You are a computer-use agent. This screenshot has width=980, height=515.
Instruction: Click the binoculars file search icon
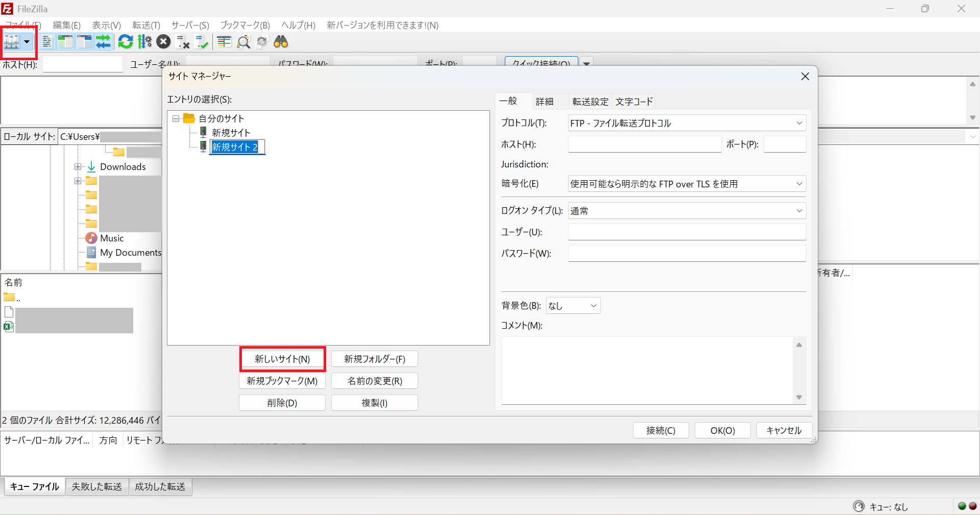[x=281, y=42]
